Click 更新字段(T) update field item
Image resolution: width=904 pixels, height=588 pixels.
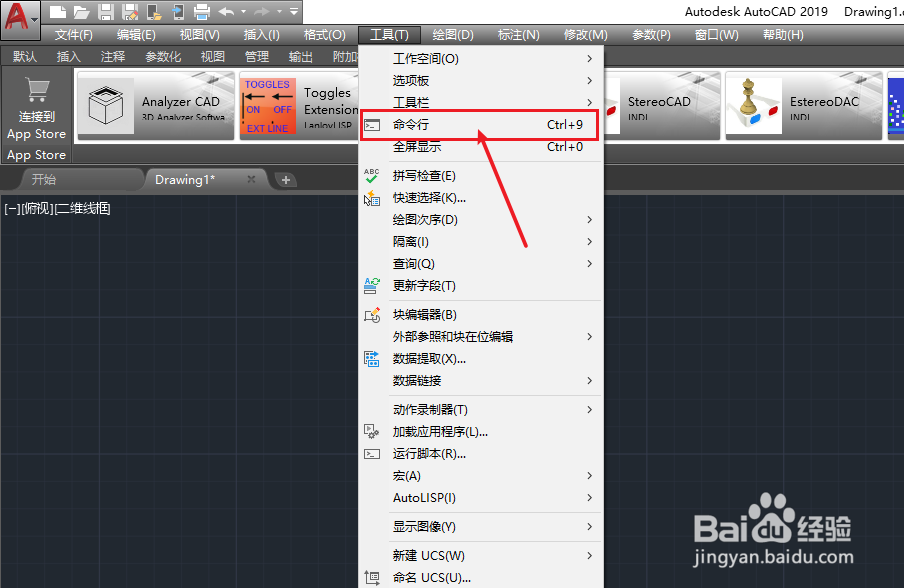[x=481, y=285]
